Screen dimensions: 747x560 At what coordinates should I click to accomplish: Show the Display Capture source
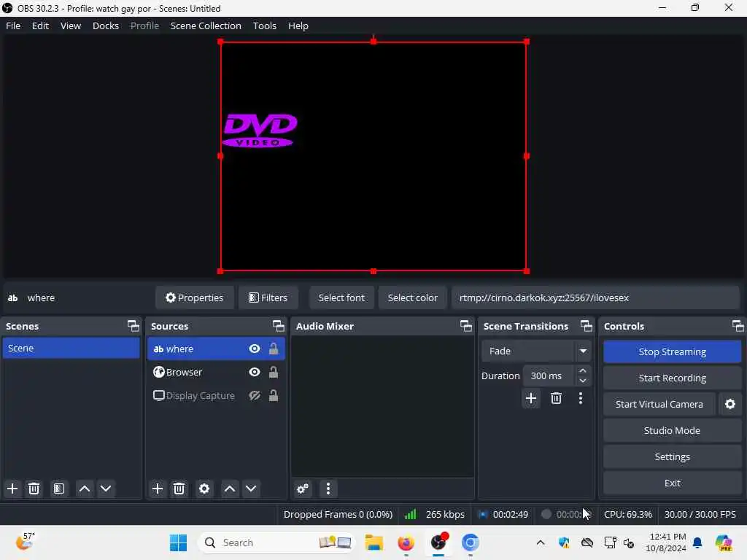point(255,395)
